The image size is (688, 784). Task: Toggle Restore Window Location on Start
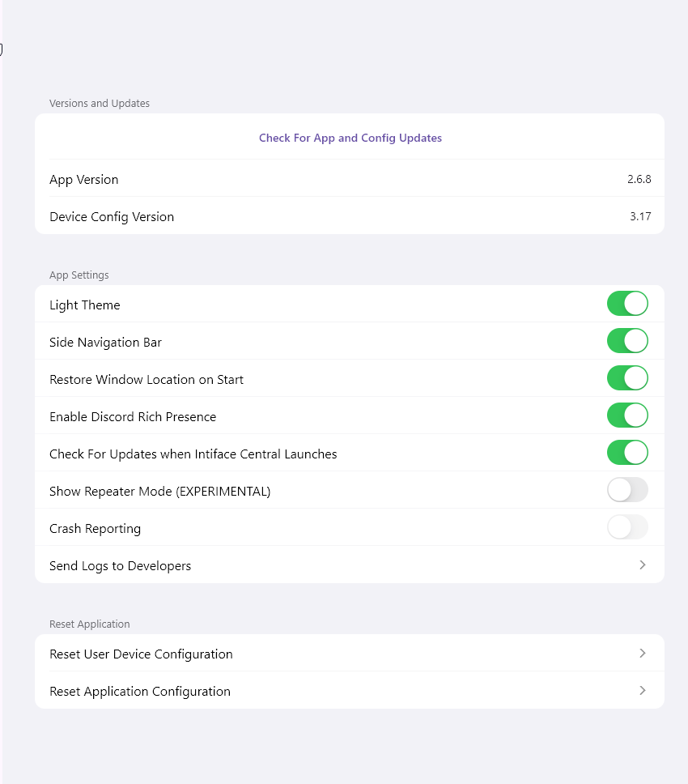(627, 378)
